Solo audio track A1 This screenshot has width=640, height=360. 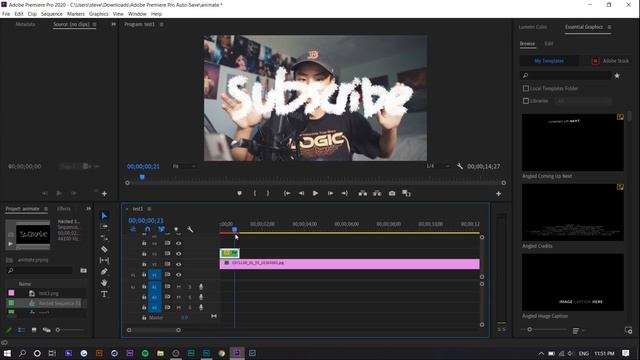click(190, 287)
